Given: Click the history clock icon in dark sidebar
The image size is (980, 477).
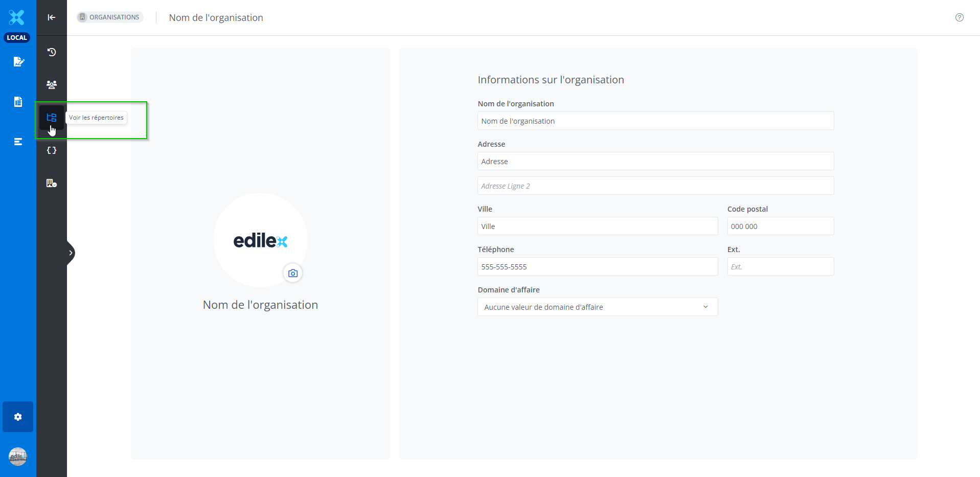Looking at the screenshot, I should pos(52,52).
